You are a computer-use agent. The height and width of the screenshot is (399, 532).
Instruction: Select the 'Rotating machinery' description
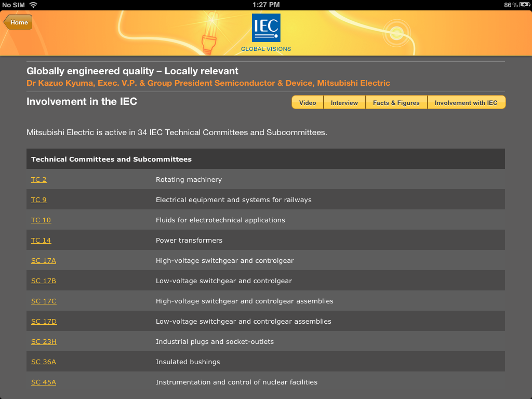(x=189, y=179)
